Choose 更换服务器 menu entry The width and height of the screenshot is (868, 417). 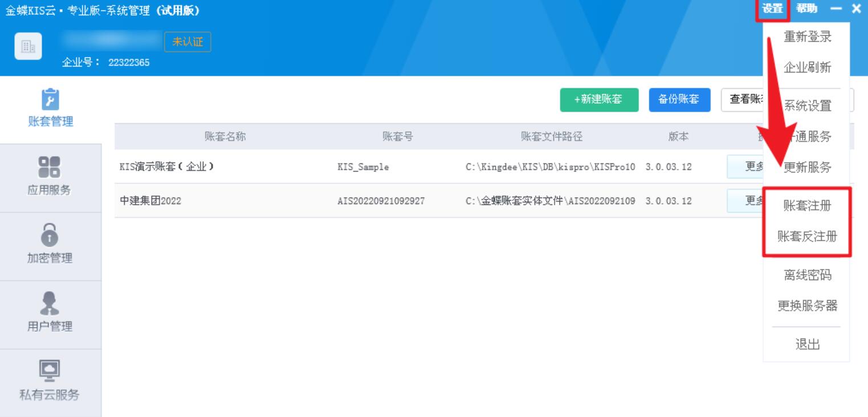point(807,306)
